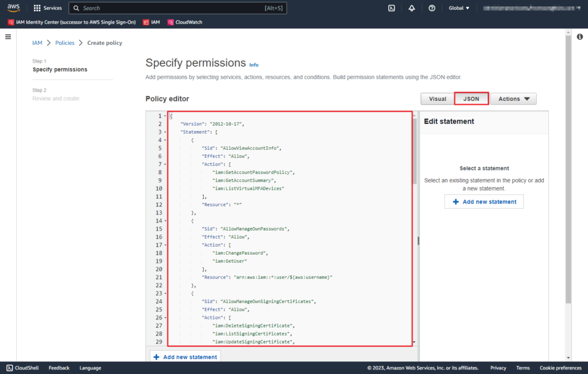Click Add new statement below the editor
The width and height of the screenshot is (588, 374).
[x=185, y=357]
